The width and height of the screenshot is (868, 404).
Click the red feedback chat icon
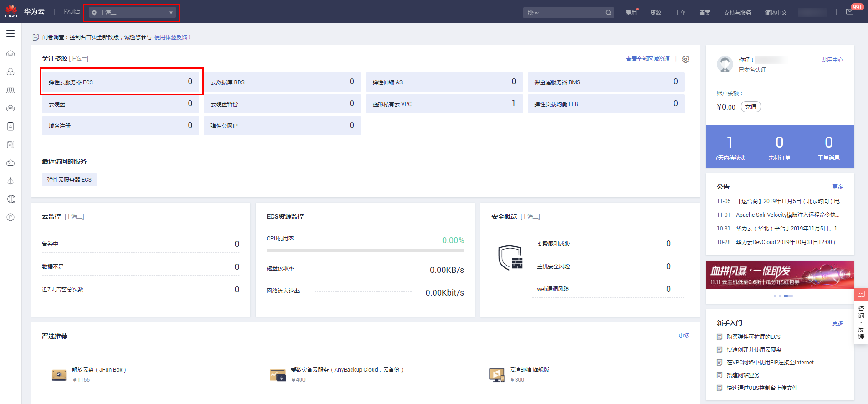click(861, 294)
